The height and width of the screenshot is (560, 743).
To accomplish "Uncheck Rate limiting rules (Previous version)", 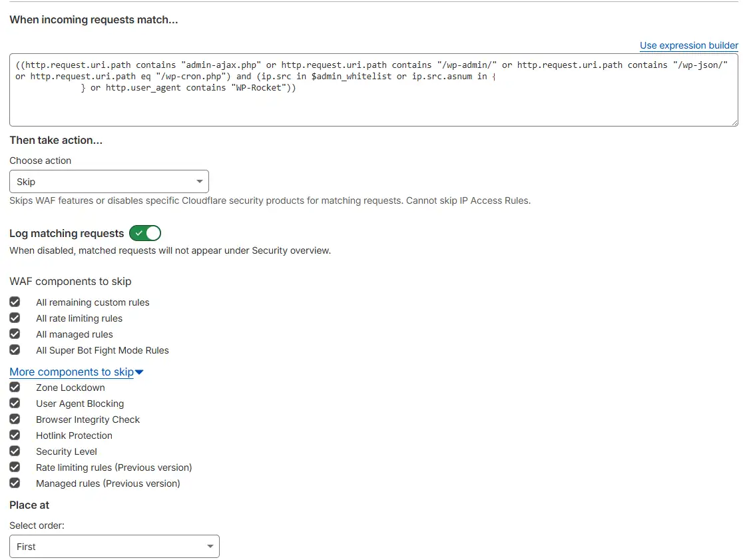I will point(15,467).
